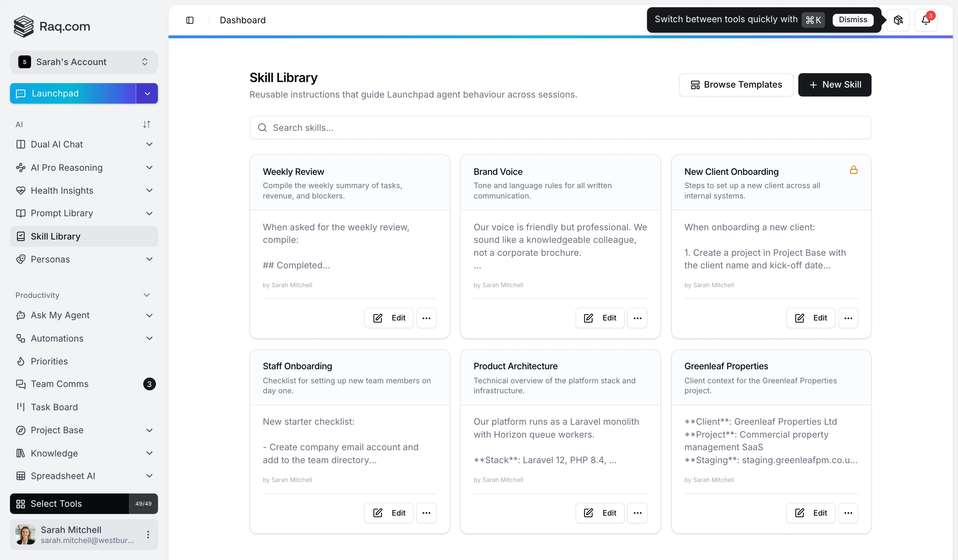Open the Team Comms section

[60, 384]
